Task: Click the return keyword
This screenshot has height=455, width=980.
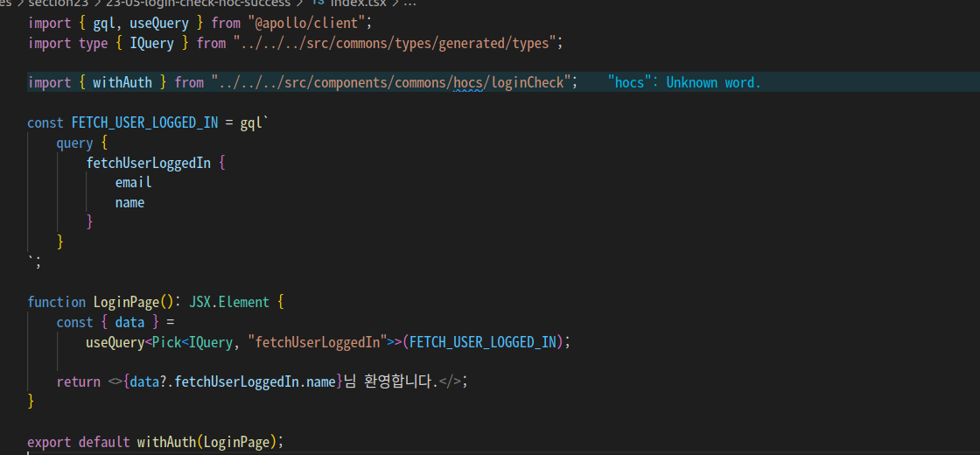Action: pos(78,381)
